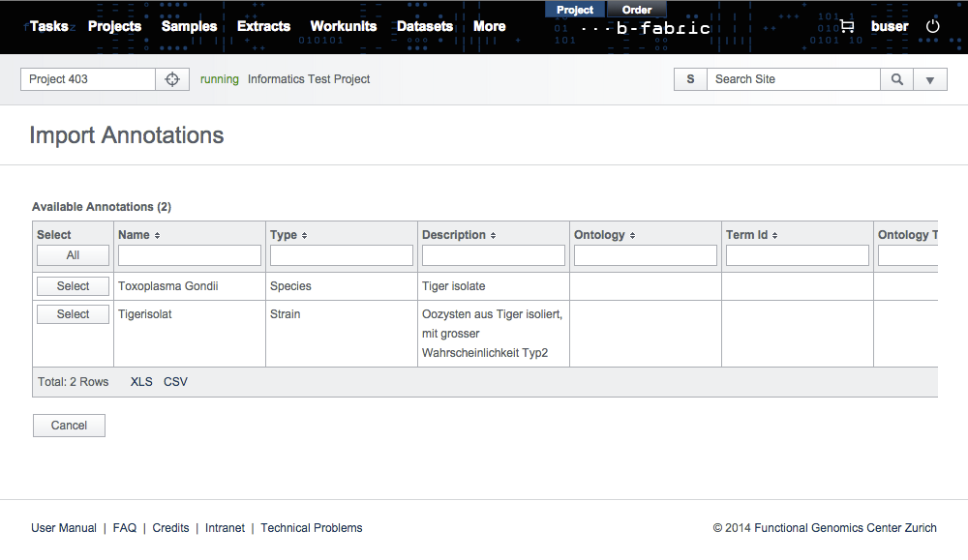Click the magnifying glass search icon
The width and height of the screenshot is (968, 560).
[x=897, y=79]
